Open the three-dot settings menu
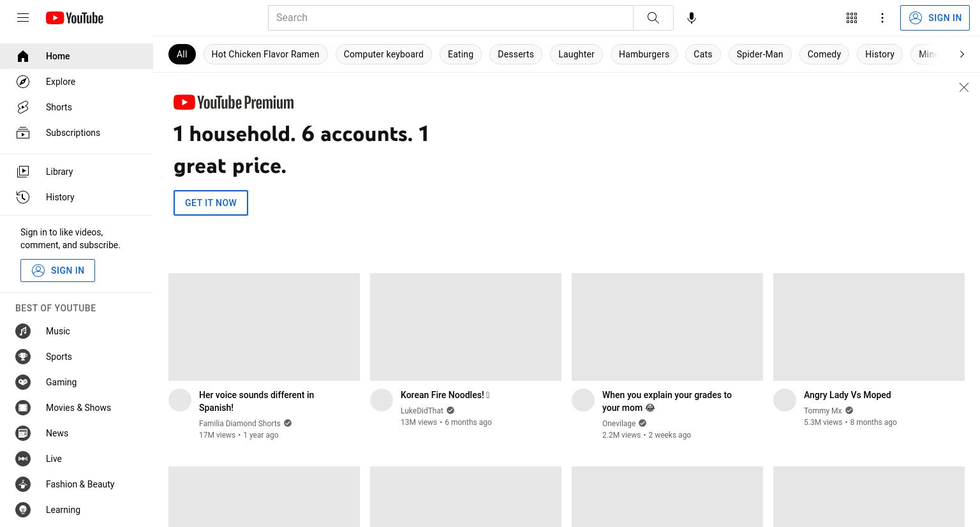 [882, 18]
